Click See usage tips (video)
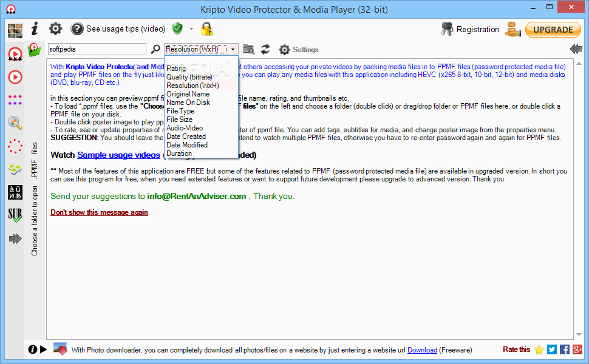The image size is (589, 364). click(126, 29)
